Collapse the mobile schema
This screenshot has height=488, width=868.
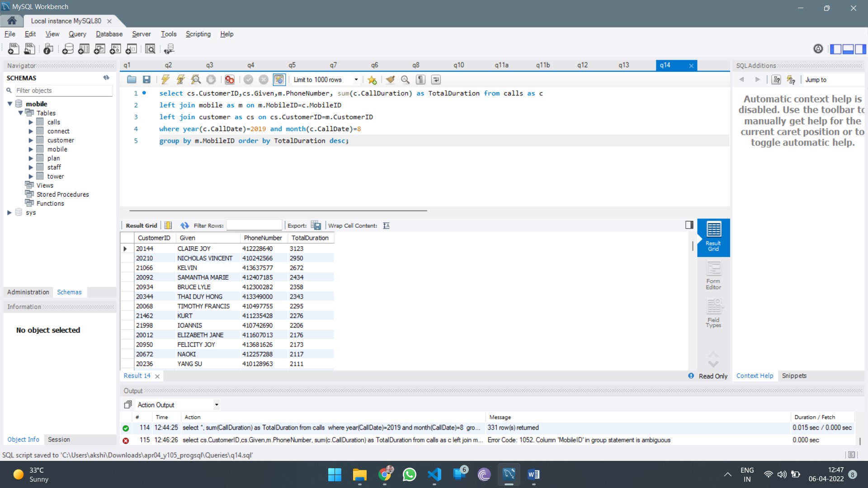pyautogui.click(x=9, y=104)
